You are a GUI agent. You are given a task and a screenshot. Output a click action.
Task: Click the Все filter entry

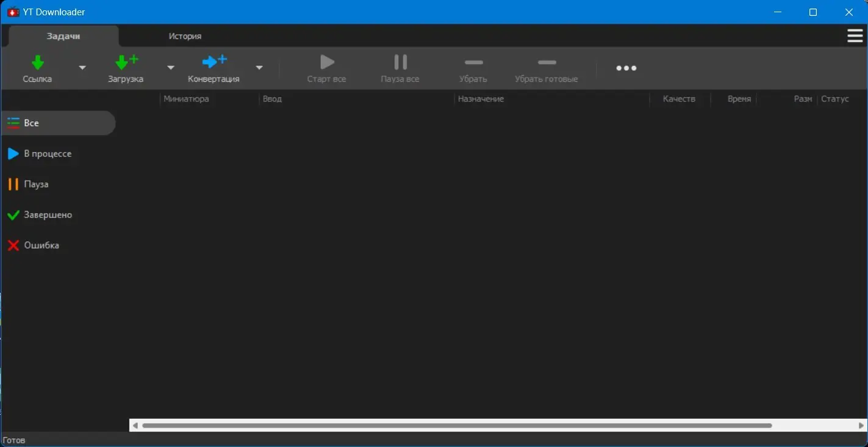tap(30, 123)
